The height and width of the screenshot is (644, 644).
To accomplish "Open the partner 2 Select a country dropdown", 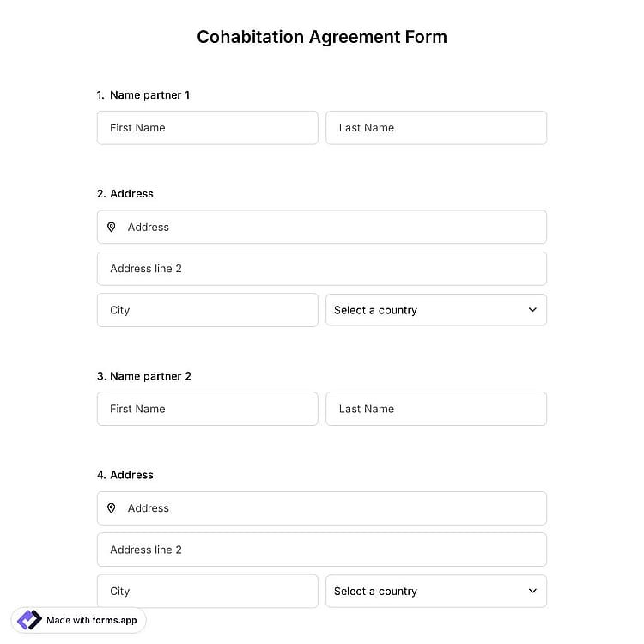I will pyautogui.click(x=436, y=591).
